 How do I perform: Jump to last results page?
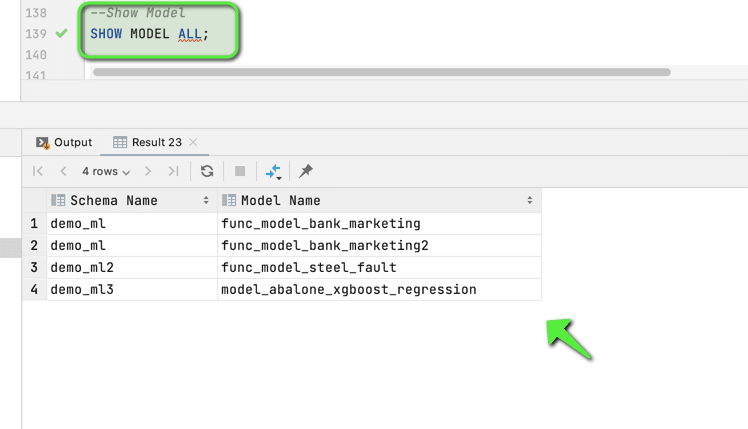coord(174,171)
